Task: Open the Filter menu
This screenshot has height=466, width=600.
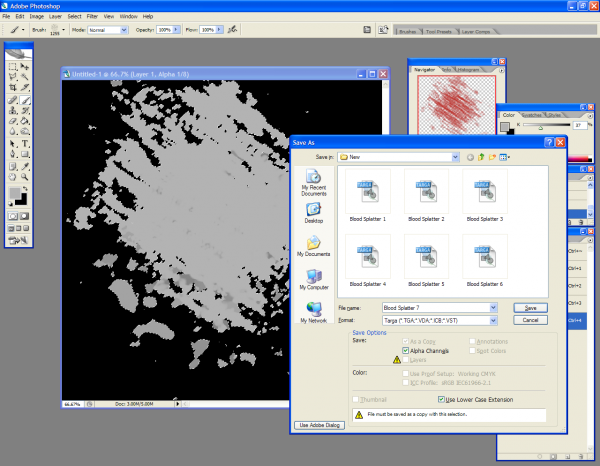Action: (92, 17)
